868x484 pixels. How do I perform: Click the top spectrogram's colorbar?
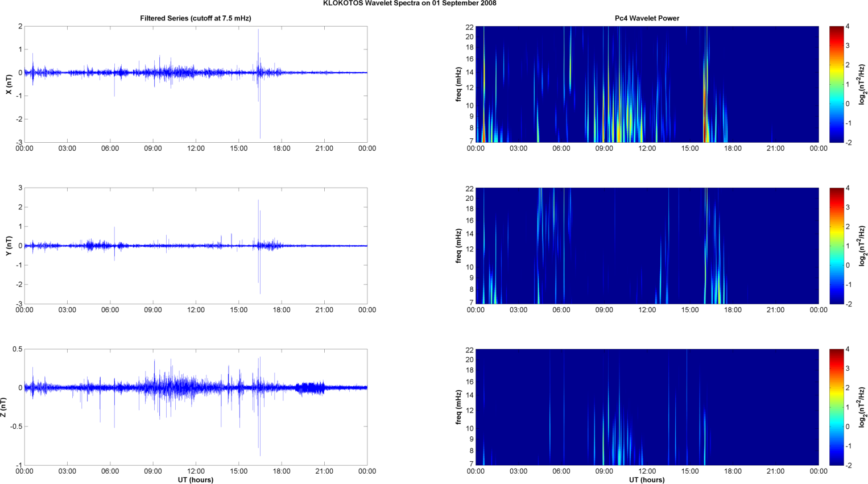[836, 84]
